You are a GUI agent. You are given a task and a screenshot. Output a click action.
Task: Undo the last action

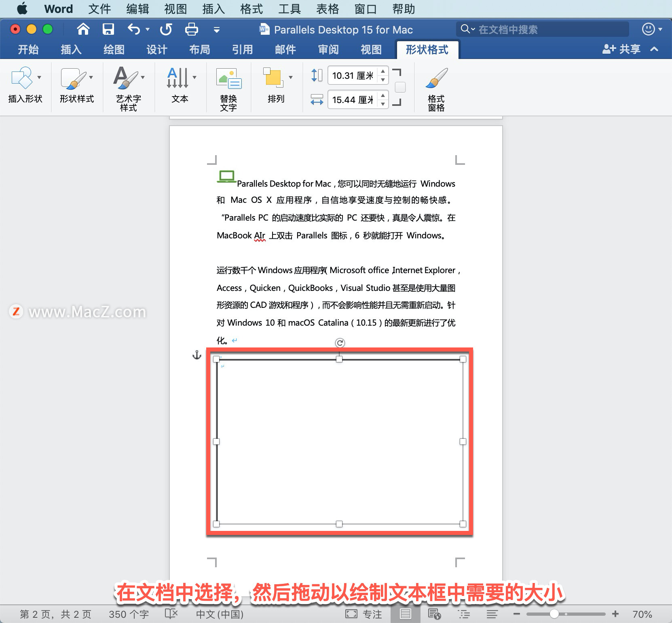[134, 29]
